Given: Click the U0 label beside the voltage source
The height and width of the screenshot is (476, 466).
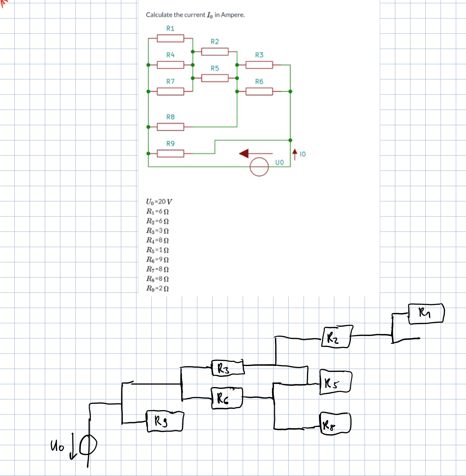Looking at the screenshot, I should click(x=279, y=163).
